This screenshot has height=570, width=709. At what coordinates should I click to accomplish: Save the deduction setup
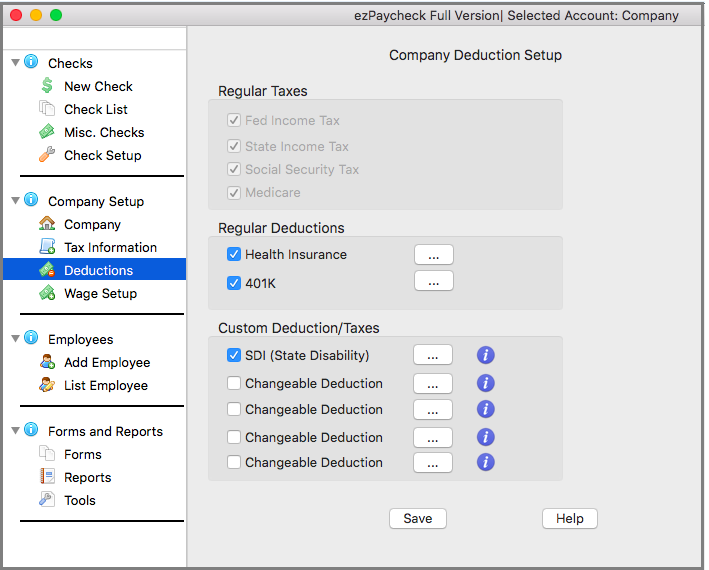418,518
